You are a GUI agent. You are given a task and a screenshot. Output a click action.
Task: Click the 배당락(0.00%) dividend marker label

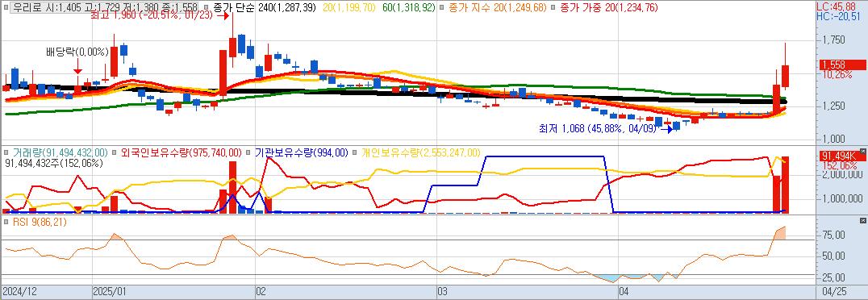point(77,52)
